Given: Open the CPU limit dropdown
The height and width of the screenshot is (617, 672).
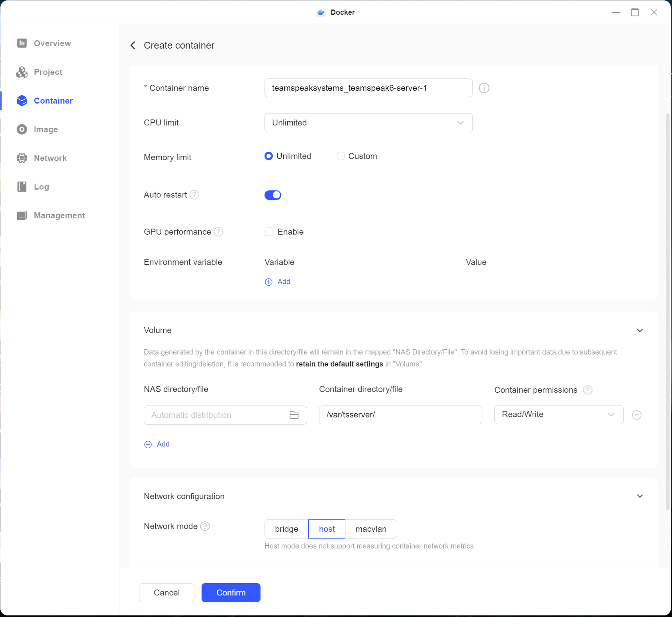Looking at the screenshot, I should (x=368, y=123).
